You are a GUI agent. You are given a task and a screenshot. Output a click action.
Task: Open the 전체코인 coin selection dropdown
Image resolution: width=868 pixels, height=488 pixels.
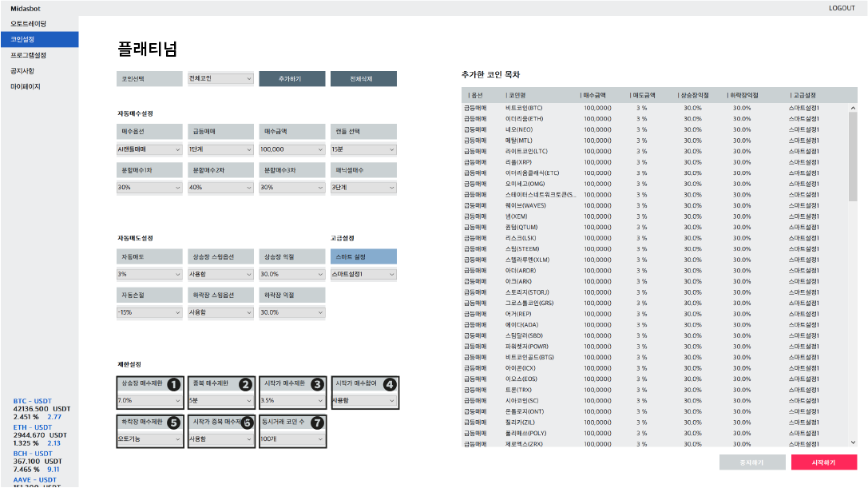220,79
